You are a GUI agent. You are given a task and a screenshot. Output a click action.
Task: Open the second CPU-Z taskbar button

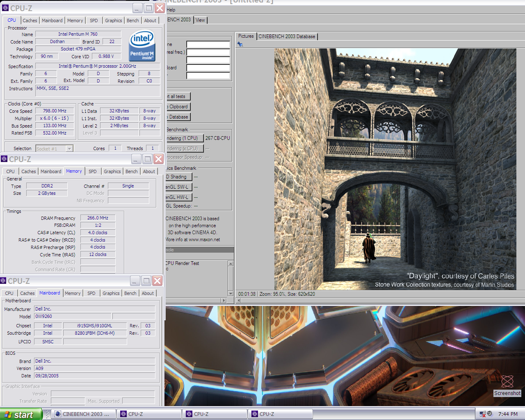[215, 414]
